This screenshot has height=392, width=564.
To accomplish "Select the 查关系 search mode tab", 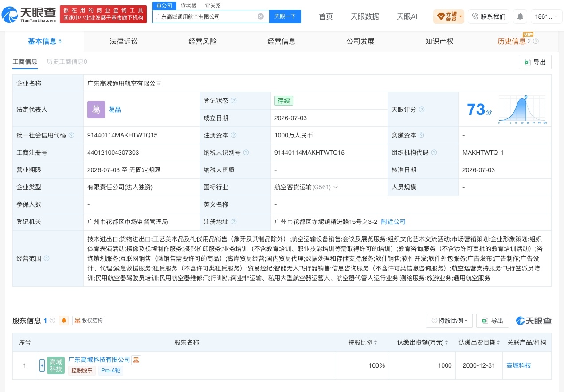I will click(213, 5).
